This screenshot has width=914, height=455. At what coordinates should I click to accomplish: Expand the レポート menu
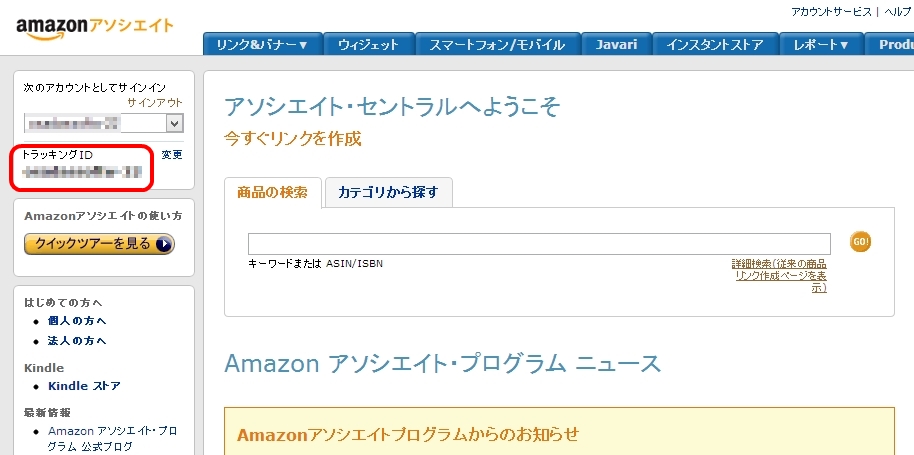821,45
